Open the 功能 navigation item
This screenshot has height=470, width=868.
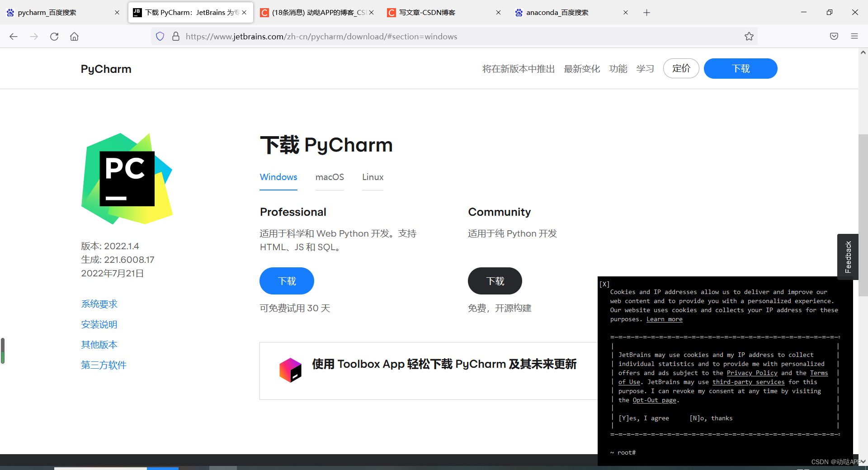point(618,69)
